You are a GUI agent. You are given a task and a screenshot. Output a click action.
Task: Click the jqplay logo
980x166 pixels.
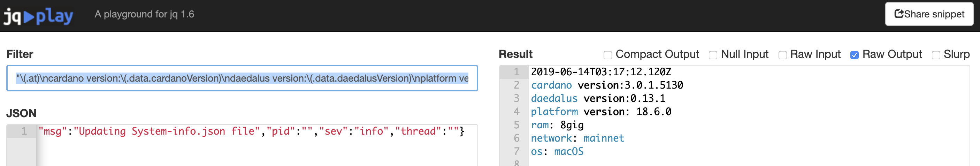pyautogui.click(x=38, y=16)
